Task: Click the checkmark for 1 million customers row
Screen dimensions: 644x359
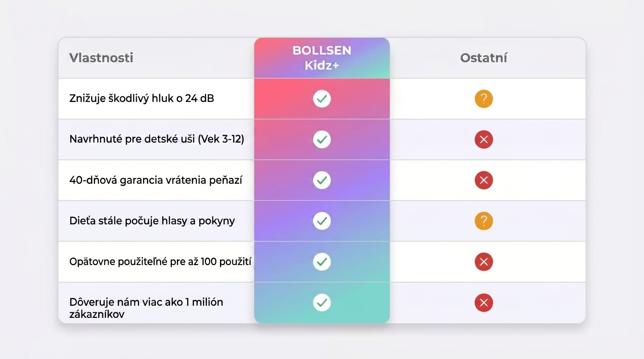Action: [322, 302]
